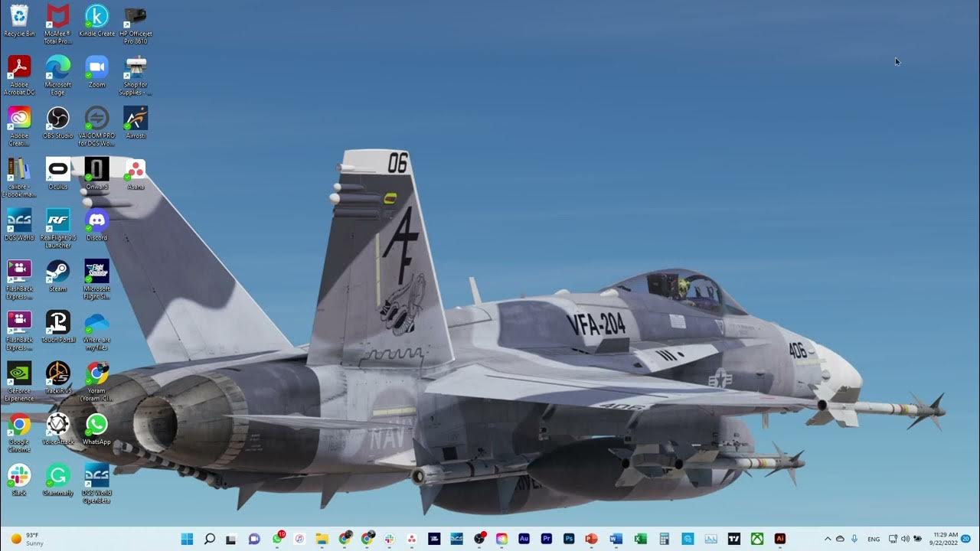
Task: Open Microsoft Edge desktop shortcut
Action: [57, 75]
